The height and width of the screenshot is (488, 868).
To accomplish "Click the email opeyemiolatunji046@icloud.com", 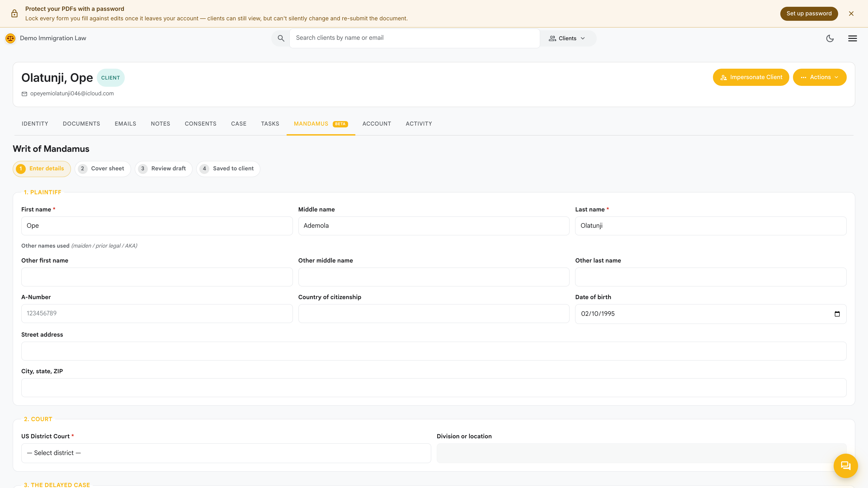I will point(72,93).
